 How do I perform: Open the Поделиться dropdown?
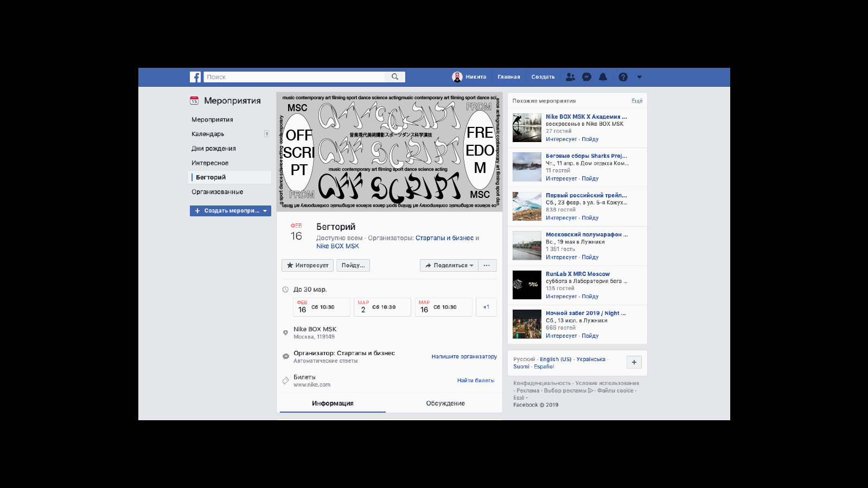click(x=449, y=265)
